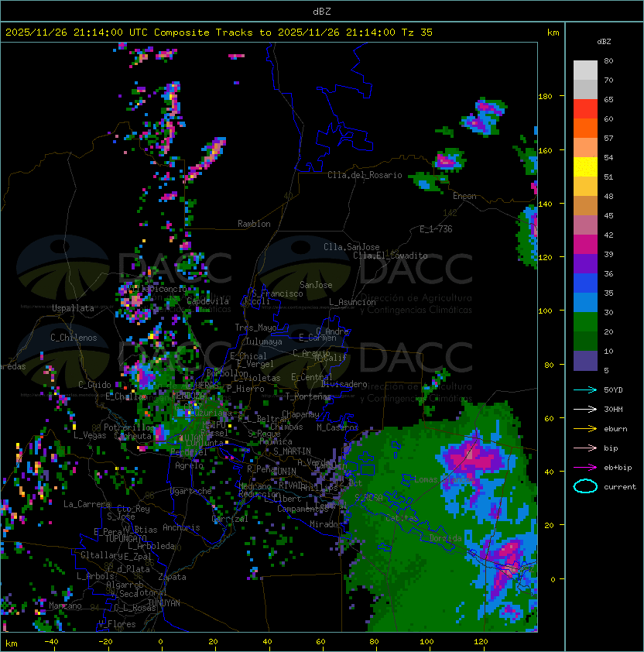Click the 'Tz 35' threshold text in header
Image resolution: width=644 pixels, height=652 pixels.
[x=417, y=33]
